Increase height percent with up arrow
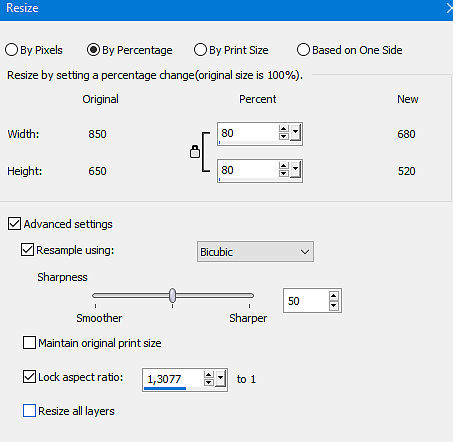Viewport: 453px width, 442px height. pyautogui.click(x=284, y=166)
